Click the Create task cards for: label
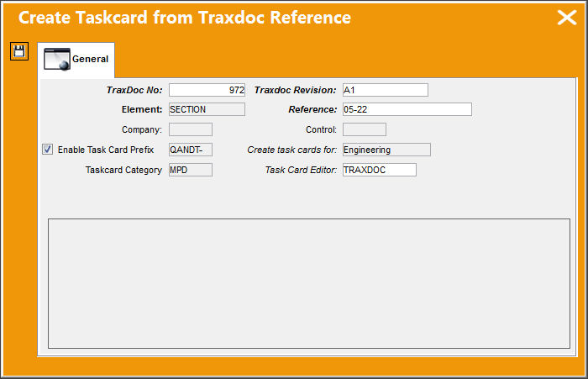 point(292,150)
